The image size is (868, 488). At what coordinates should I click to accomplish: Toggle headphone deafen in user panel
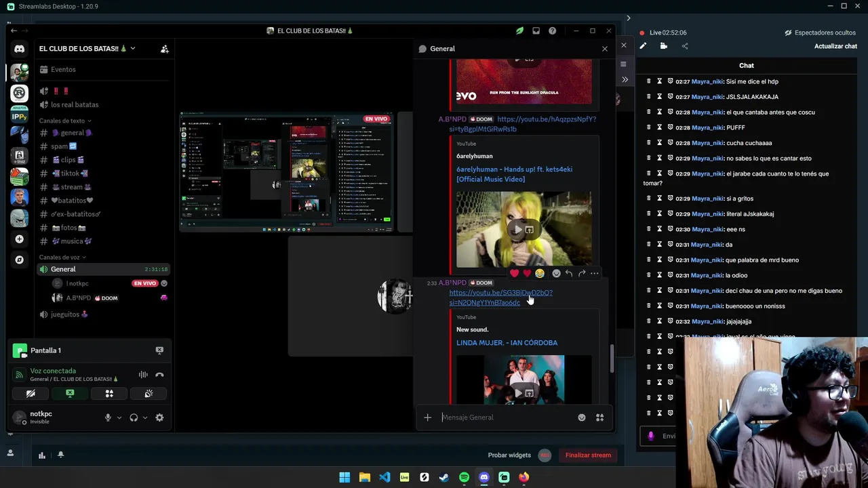134,418
